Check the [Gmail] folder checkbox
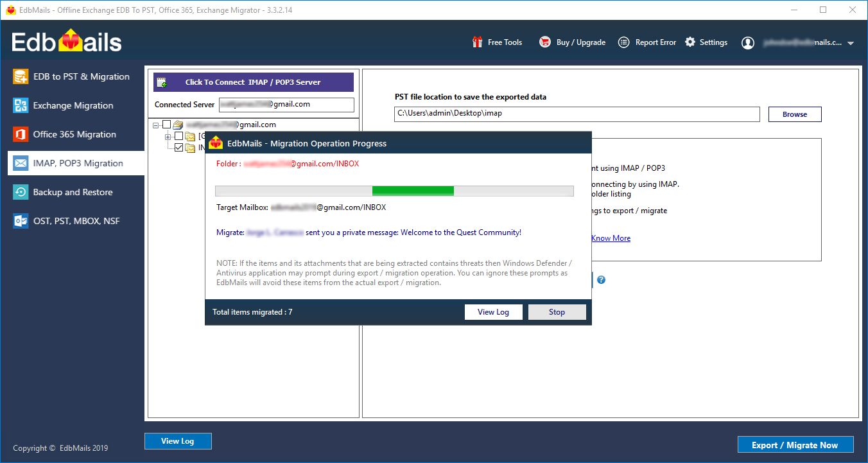Screen dimensions: 868x463 pos(179,136)
